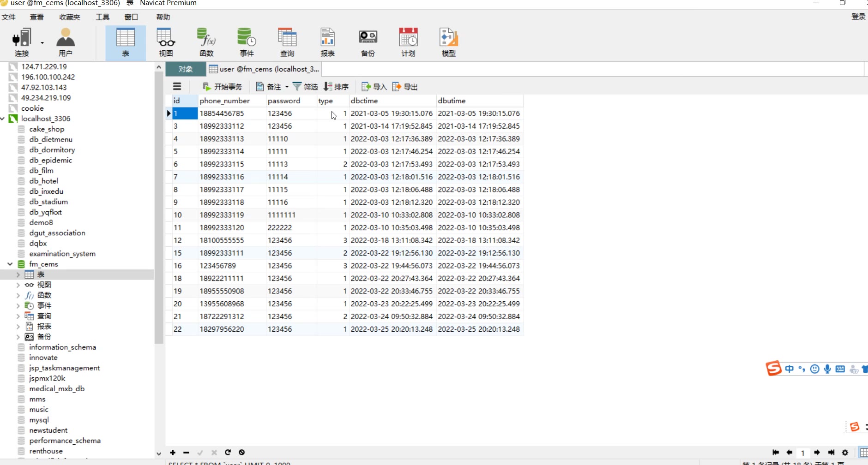
Task: Open the 计划 (Schedule) toolbar icon
Action: click(408, 43)
